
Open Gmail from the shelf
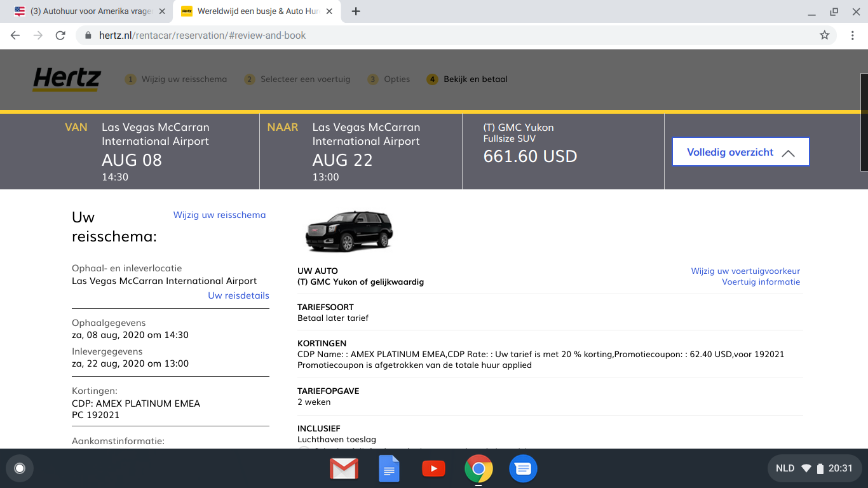coord(344,469)
